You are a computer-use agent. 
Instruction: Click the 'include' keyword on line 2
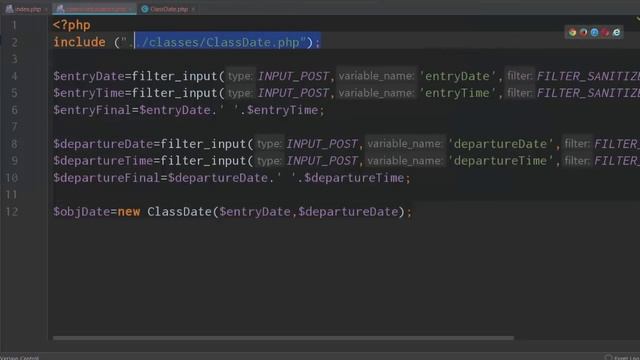(x=79, y=42)
